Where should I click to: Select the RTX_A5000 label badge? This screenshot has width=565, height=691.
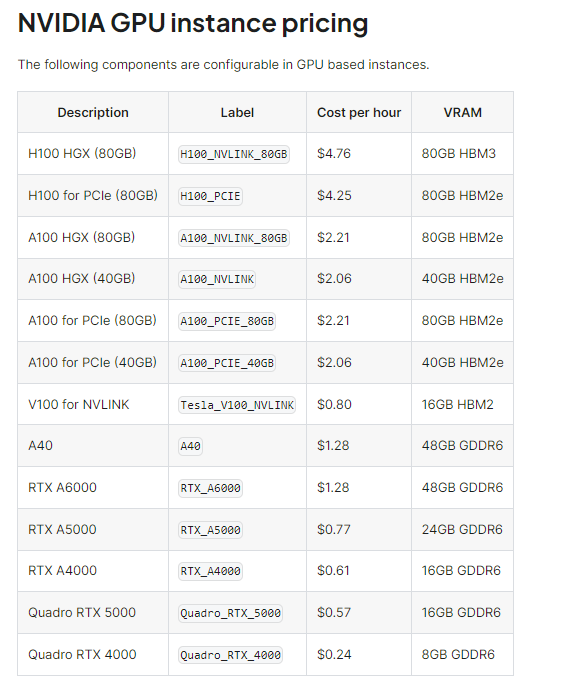pyautogui.click(x=210, y=530)
